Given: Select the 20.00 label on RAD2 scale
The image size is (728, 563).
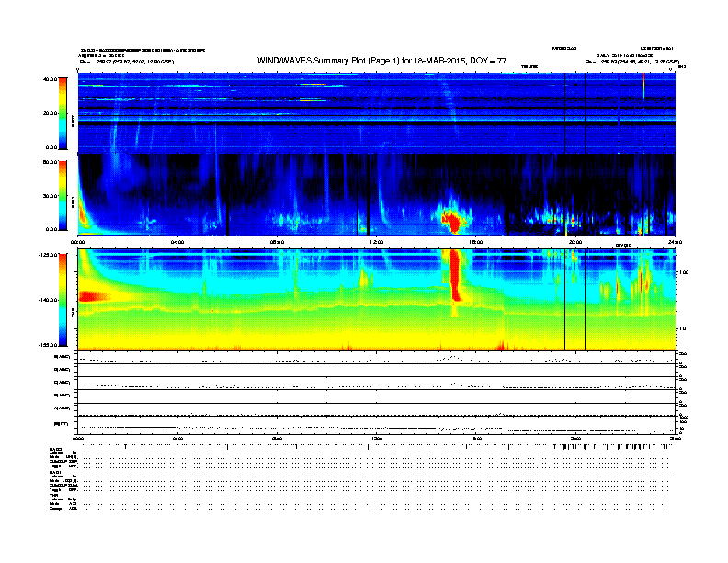Looking at the screenshot, I should (x=50, y=113).
